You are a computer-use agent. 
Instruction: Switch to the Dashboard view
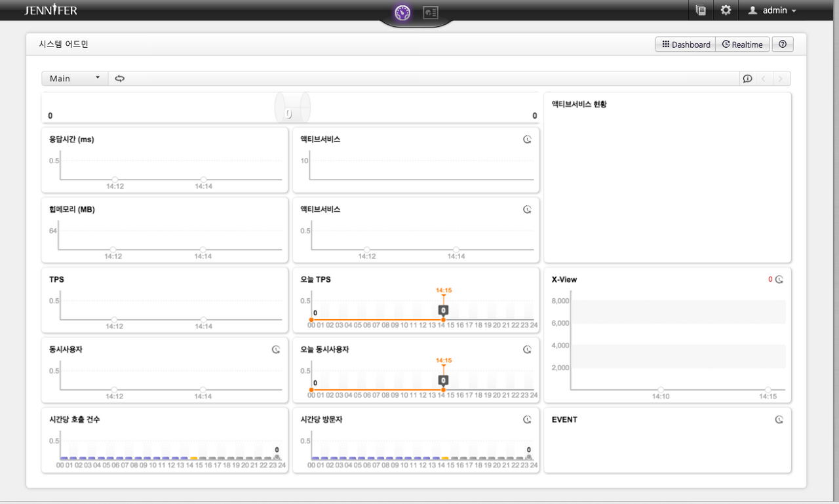tap(686, 45)
